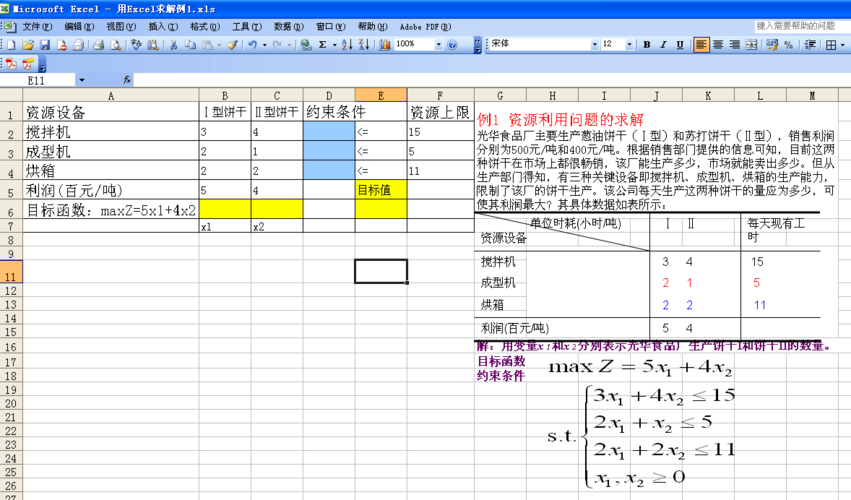This screenshot has height=500, width=851.
Task: Open the font size 12 dropdown
Action: point(630,45)
